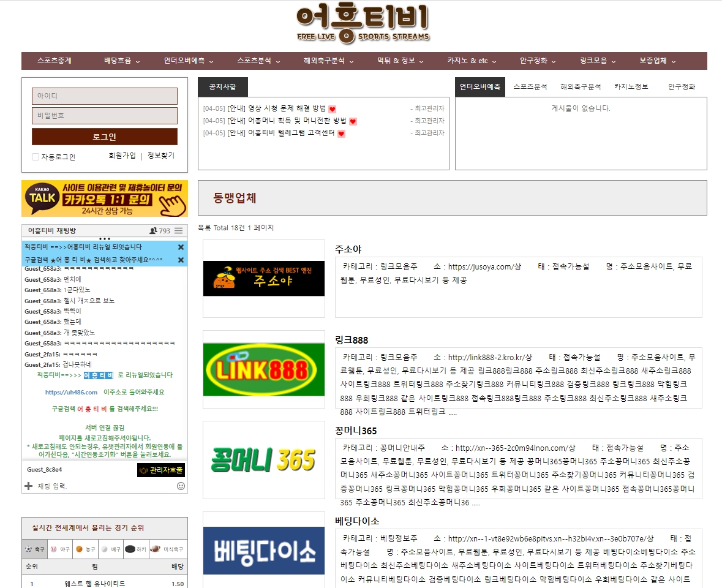
Task: Select the 하키 hockey puck tab
Action: pyautogui.click(x=136, y=549)
